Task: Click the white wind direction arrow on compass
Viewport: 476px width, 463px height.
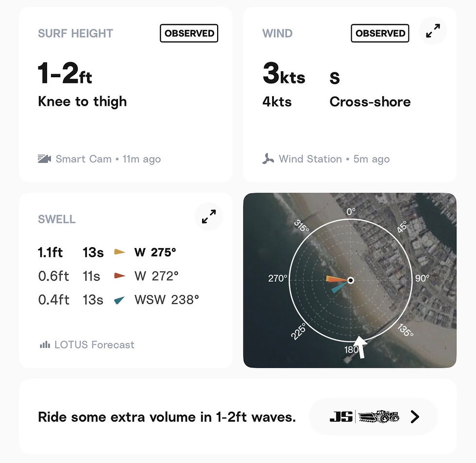Action: 360,347
